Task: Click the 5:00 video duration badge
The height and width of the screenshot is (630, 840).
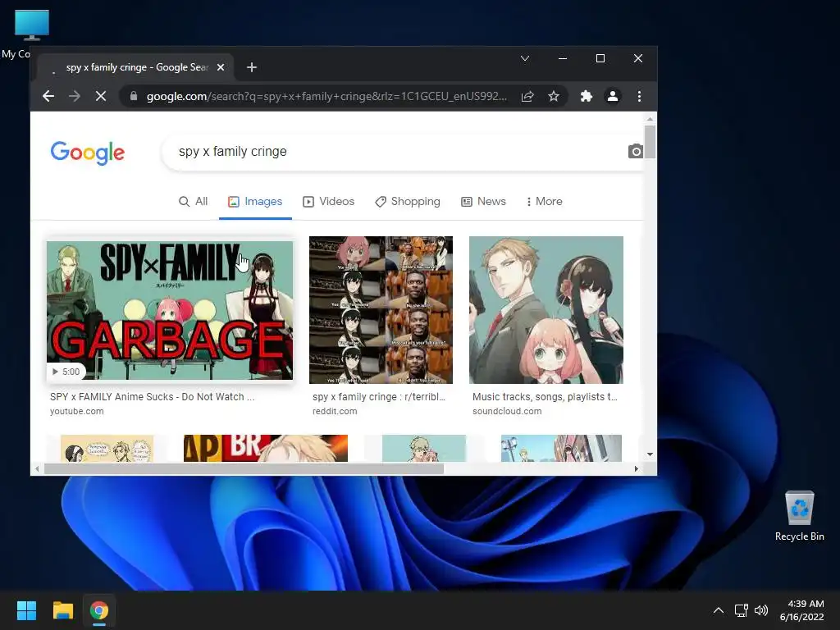Action: (x=66, y=372)
